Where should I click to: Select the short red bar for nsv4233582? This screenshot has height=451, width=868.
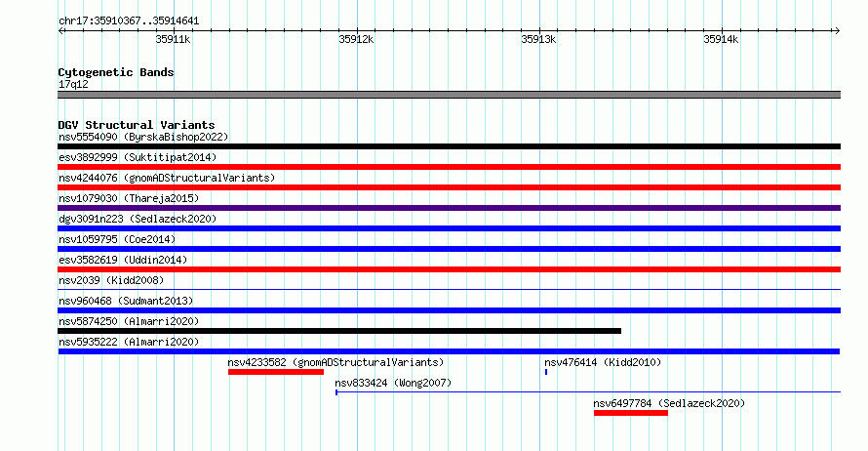[x=276, y=372]
